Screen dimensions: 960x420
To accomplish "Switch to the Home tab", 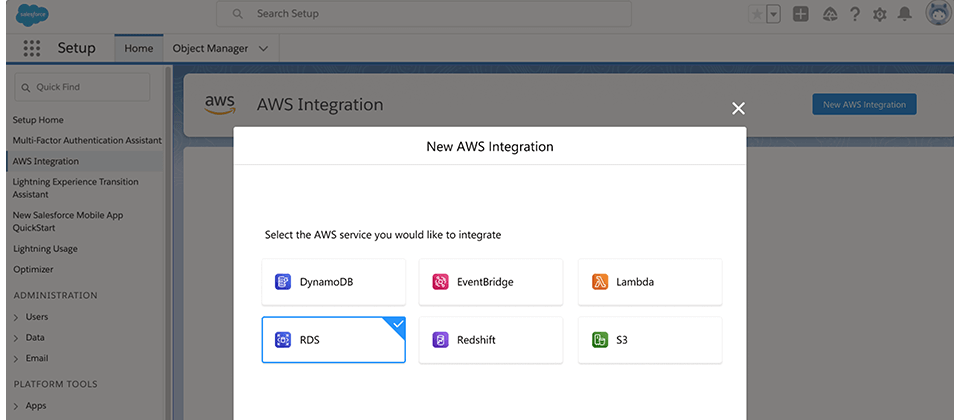I will click(139, 48).
